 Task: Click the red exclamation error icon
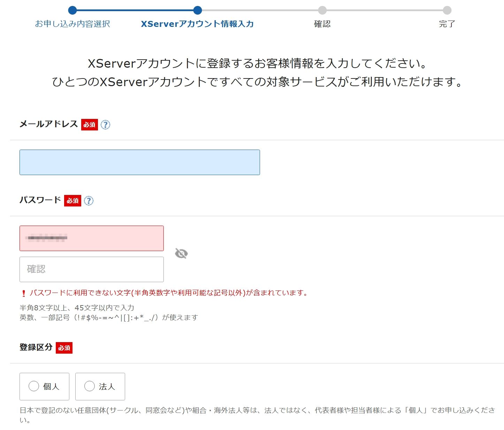coord(24,293)
